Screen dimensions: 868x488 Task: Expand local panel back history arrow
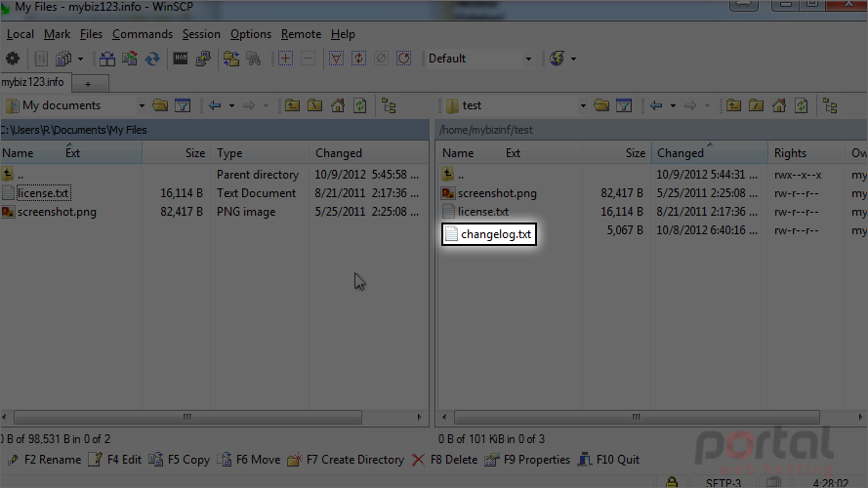coord(232,105)
